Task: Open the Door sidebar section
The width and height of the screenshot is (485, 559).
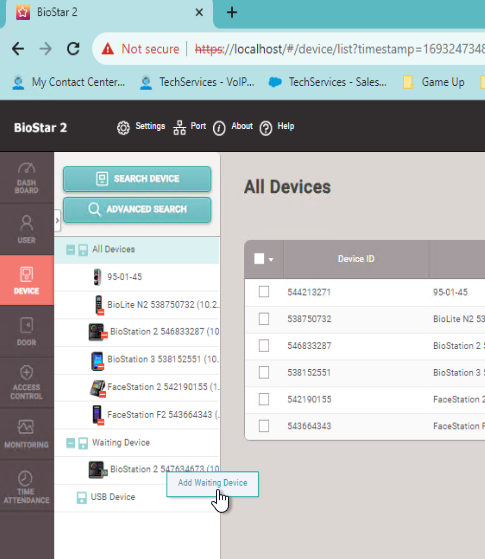Action: coord(27,332)
